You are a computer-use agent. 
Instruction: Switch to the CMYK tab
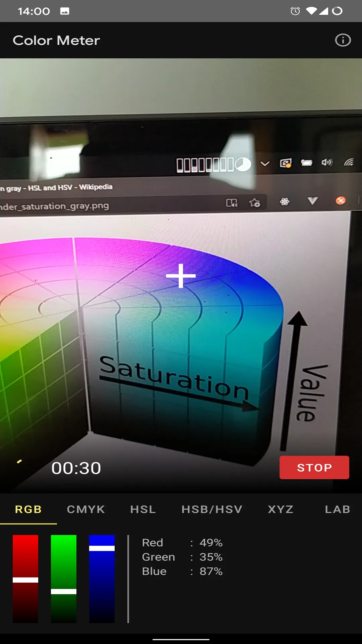[x=86, y=509]
